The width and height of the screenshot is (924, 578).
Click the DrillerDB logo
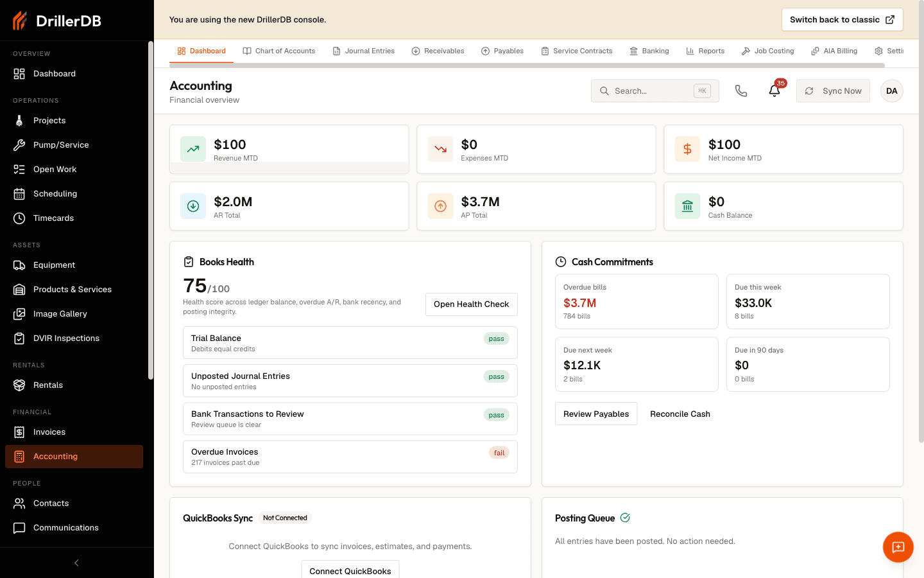coord(57,21)
